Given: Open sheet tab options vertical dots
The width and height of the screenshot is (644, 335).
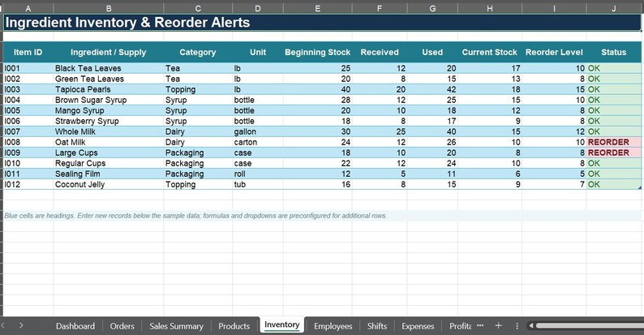Looking at the screenshot, I should click(517, 325).
